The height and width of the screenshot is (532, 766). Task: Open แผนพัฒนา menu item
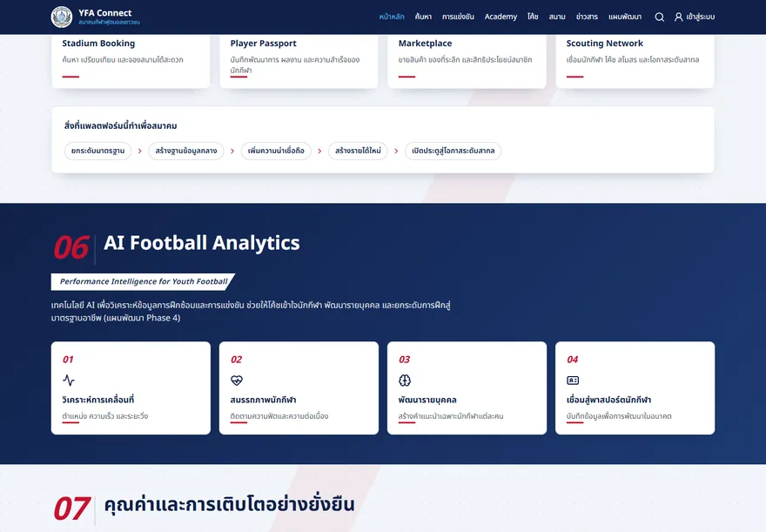[x=625, y=17]
